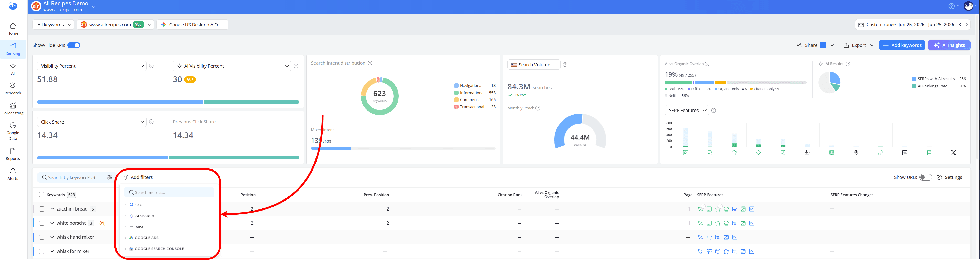Click the Commercial legend color swatch

[x=456, y=100]
